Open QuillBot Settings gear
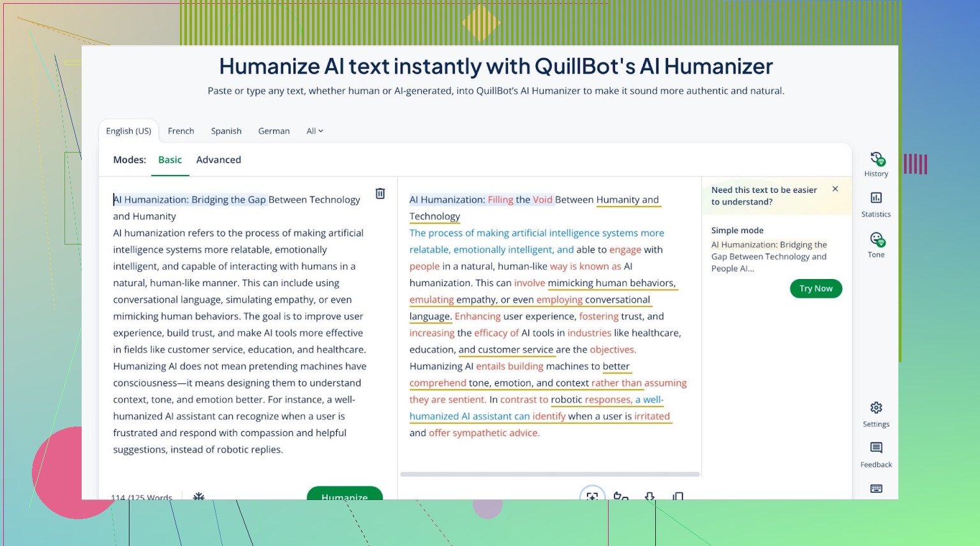The image size is (980, 546). [x=876, y=414]
